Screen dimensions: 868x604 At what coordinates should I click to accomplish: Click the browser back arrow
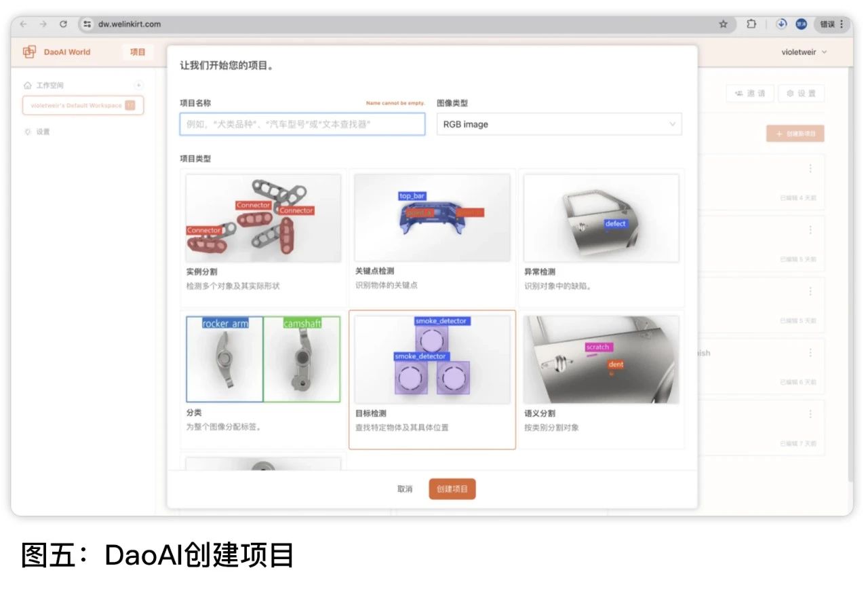point(22,24)
